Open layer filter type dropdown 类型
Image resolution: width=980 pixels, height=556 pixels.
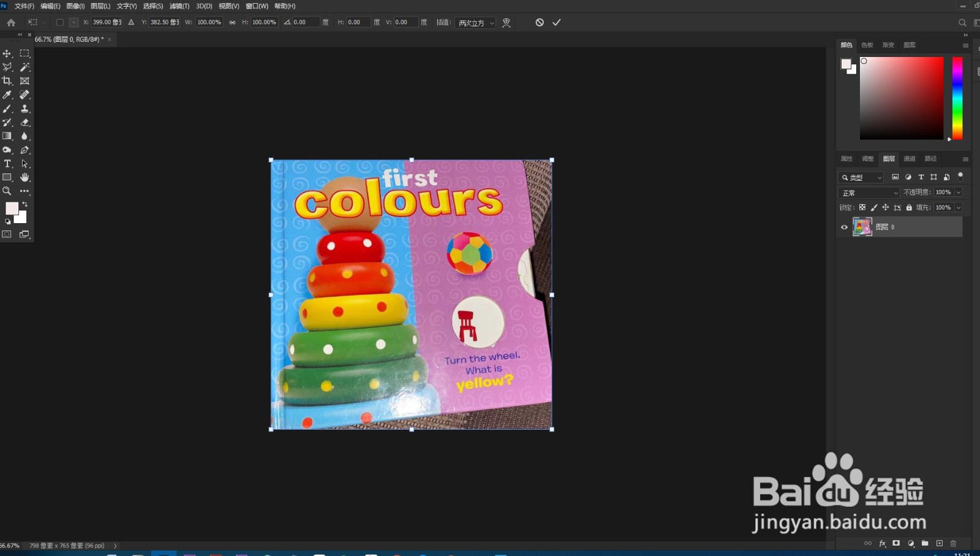(861, 177)
